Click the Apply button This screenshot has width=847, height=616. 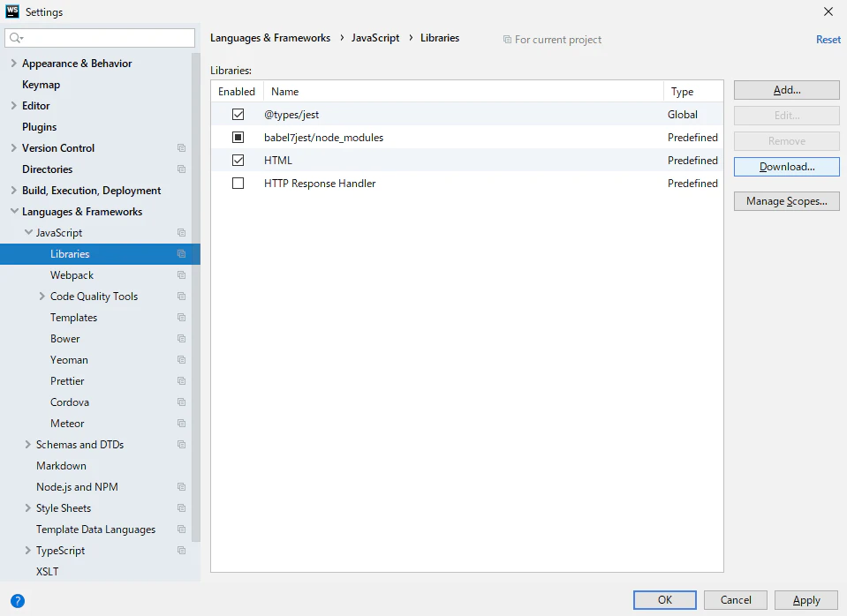[806, 600]
